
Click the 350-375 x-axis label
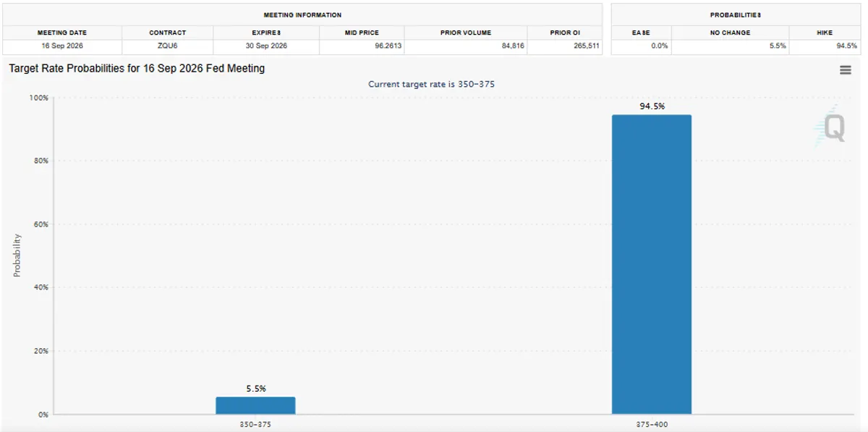point(255,424)
